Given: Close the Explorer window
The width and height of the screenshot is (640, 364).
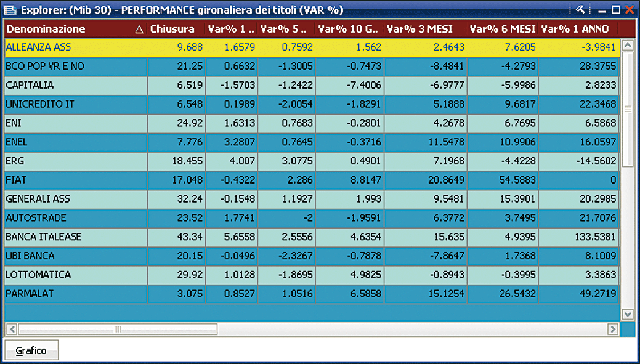Looking at the screenshot, I should pyautogui.click(x=630, y=10).
